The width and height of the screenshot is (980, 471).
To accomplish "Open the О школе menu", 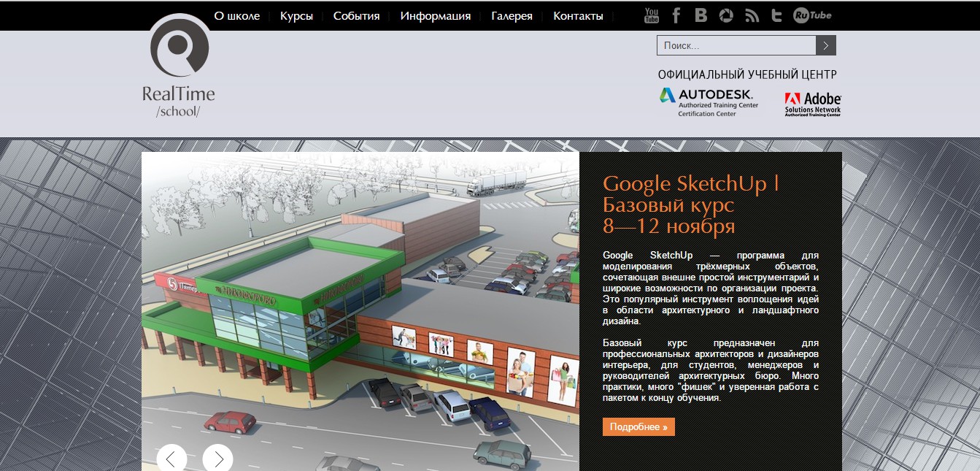I will [x=236, y=15].
